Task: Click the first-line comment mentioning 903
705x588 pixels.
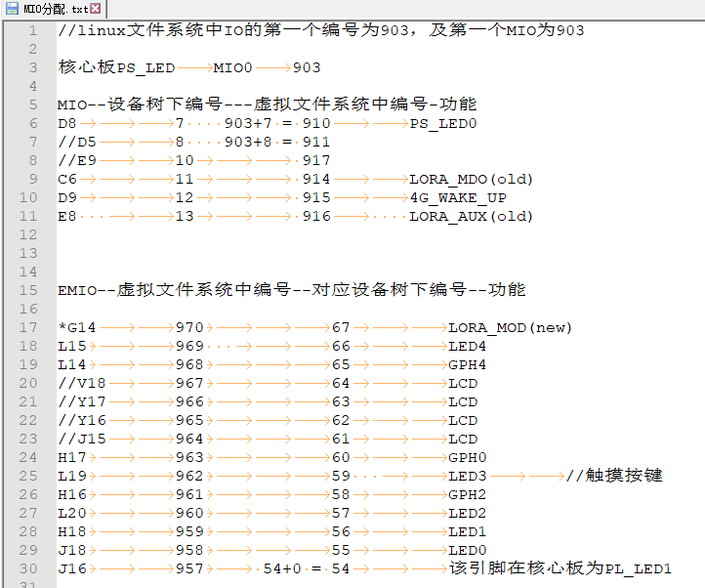Action: [x=321, y=30]
